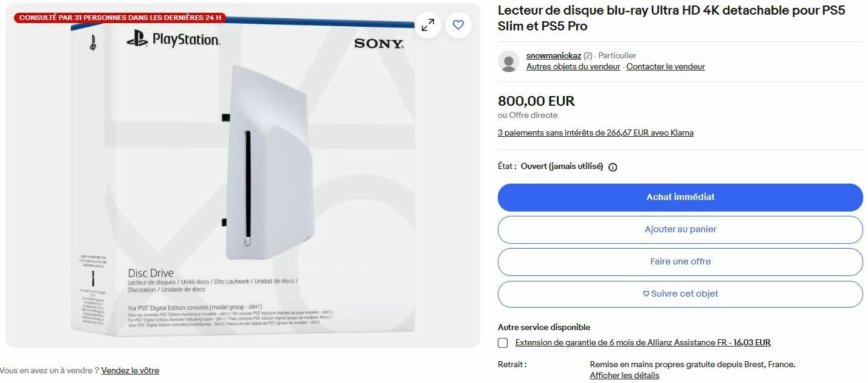This screenshot has height=383, width=868.
Task: Open Klarna 3 payments information link
Action: pos(596,133)
